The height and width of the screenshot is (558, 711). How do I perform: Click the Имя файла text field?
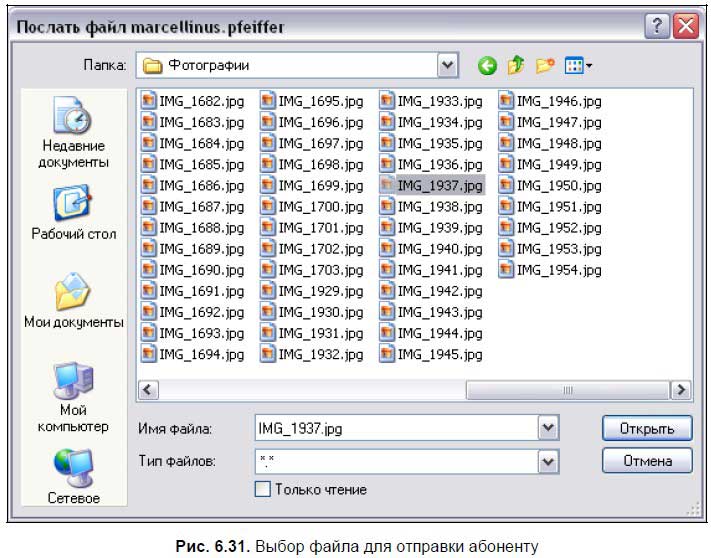tap(395, 429)
